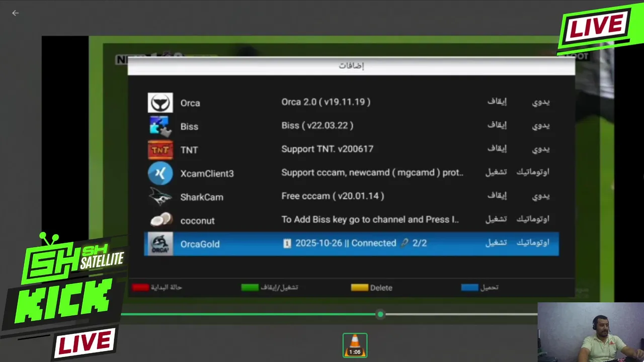
Task: Click Support cccam, newcamd description
Action: [x=372, y=172]
